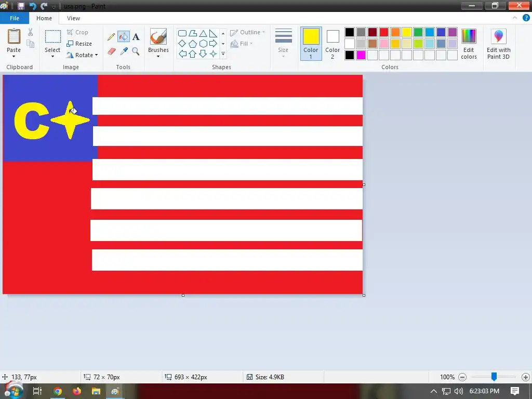Image resolution: width=532 pixels, height=399 pixels.
Task: Choose the Polygon shape
Action: [x=193, y=33]
